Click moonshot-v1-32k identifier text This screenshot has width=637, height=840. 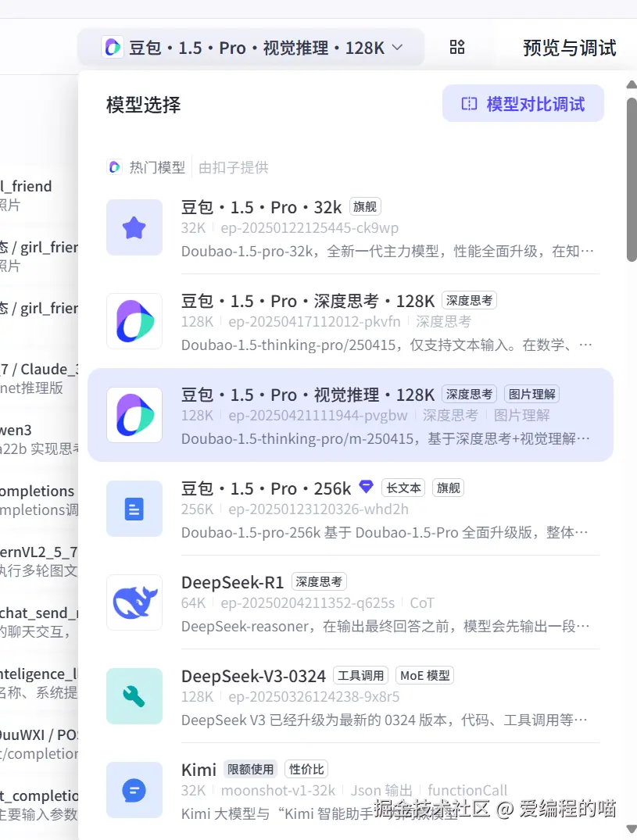point(278,790)
